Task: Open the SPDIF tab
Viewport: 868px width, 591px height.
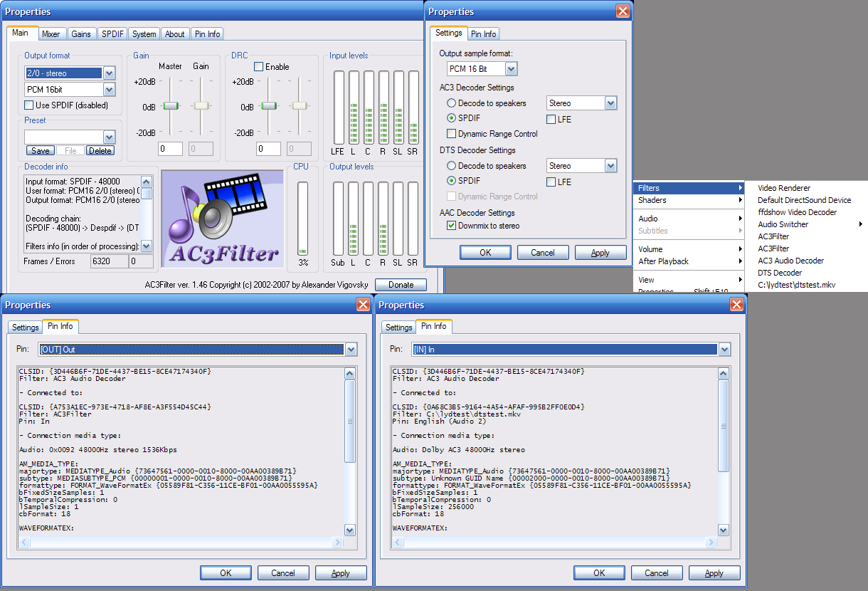Action: [112, 34]
